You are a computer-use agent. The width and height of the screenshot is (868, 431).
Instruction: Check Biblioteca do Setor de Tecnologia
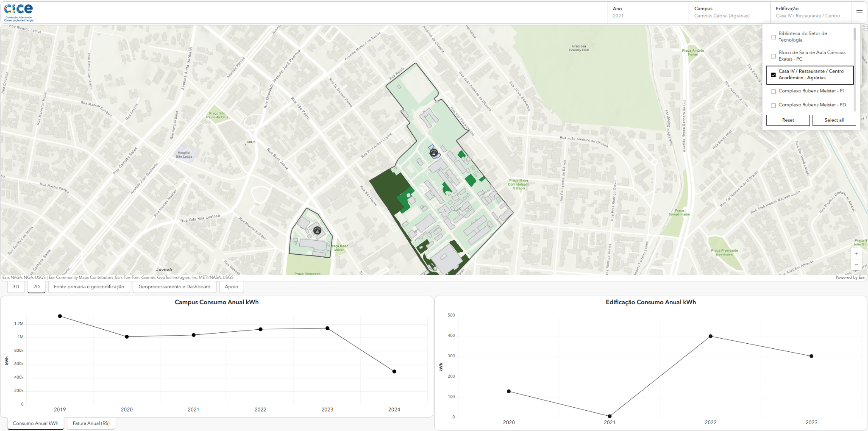[773, 37]
